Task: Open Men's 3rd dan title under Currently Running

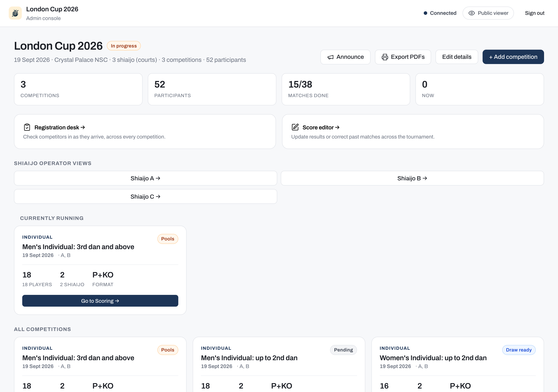Action: 78,247
